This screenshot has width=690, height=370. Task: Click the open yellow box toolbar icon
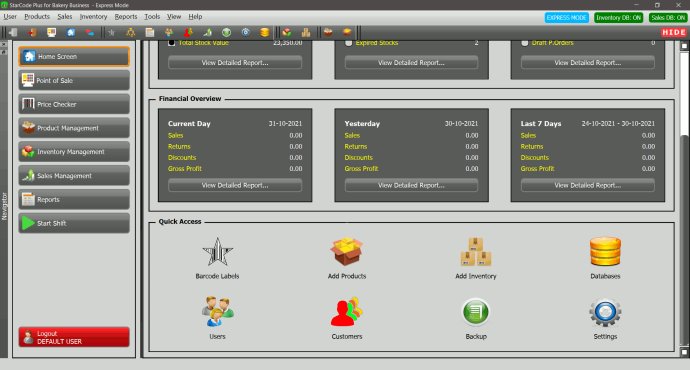pos(347,33)
